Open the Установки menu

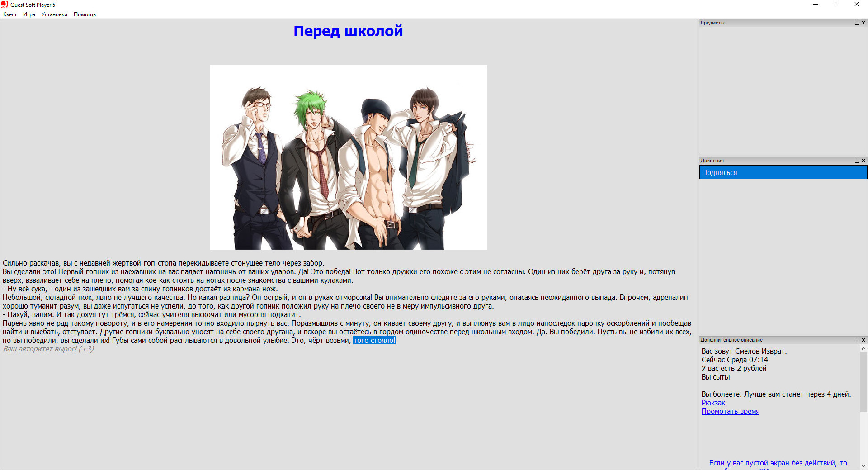click(x=54, y=14)
